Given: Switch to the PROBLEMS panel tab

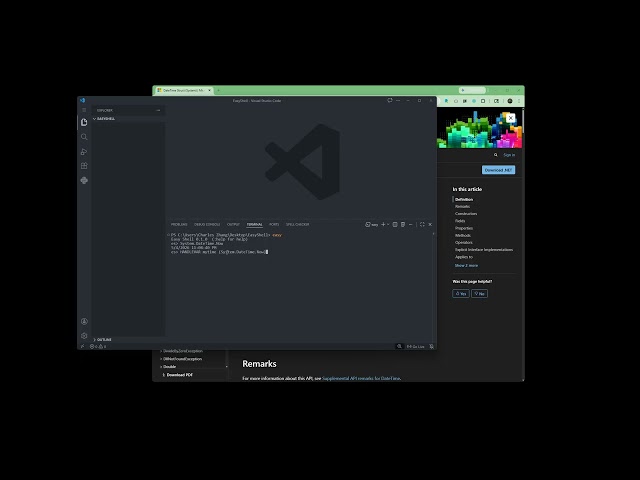Looking at the screenshot, I should point(179,224).
